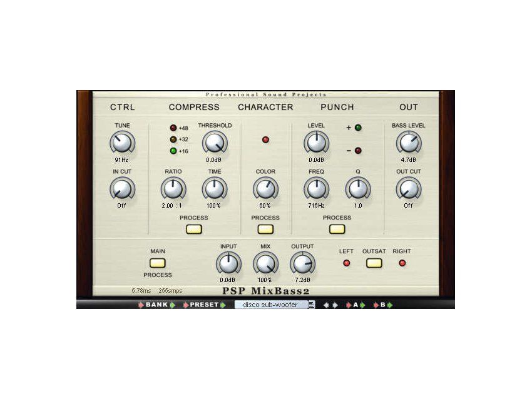The height and width of the screenshot is (399, 532).
Task: Click the CTRL section heading
Action: point(123,107)
